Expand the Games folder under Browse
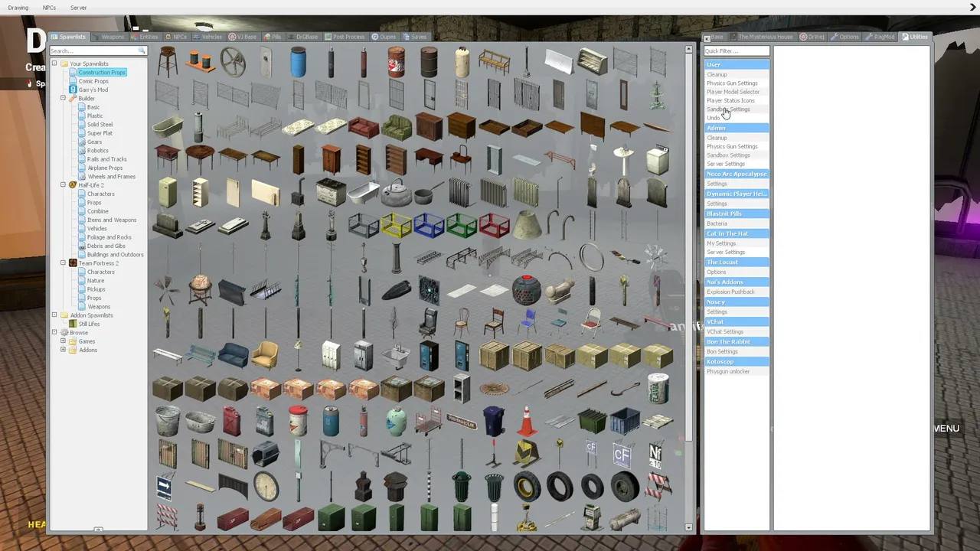Viewport: 980px width, 551px height. click(x=63, y=341)
